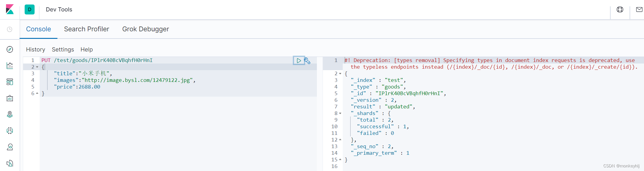Viewport: 644px width, 171px height.
Task: Click the "result" : "updated" line
Action: 383,107
